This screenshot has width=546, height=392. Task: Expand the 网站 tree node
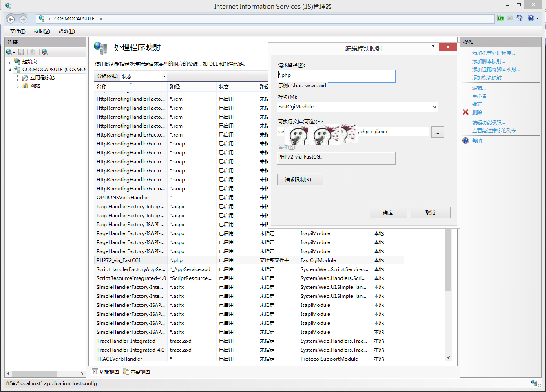tap(18, 86)
